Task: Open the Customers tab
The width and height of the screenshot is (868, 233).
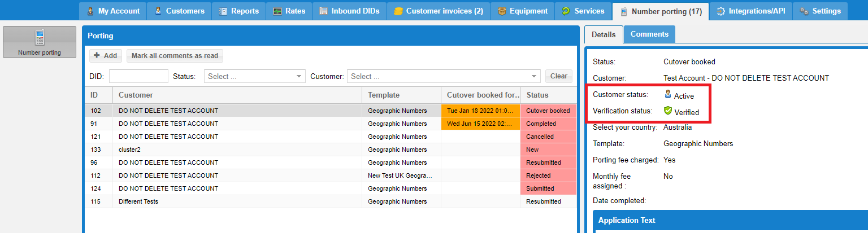Action: pyautogui.click(x=180, y=11)
